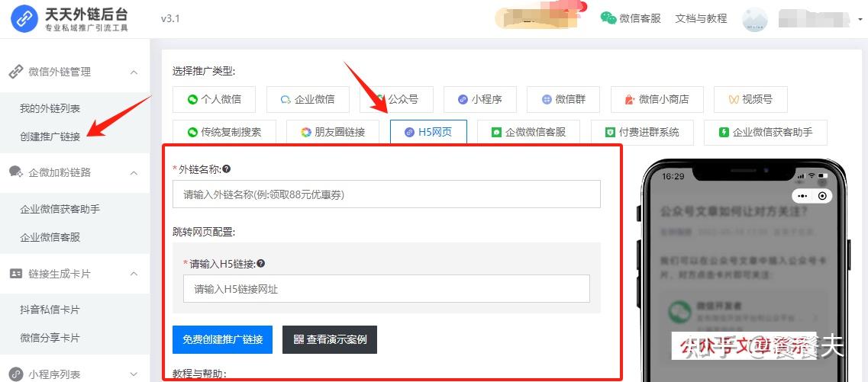
Task: Collapse 链接生成卡片 sidebar section
Action: point(134,274)
